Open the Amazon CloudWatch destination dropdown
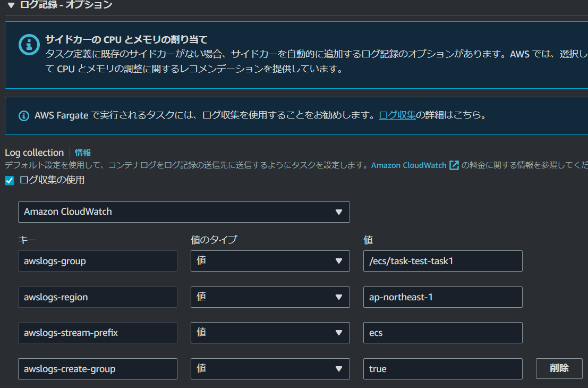Viewport: 588px width, 388px height. pos(184,212)
